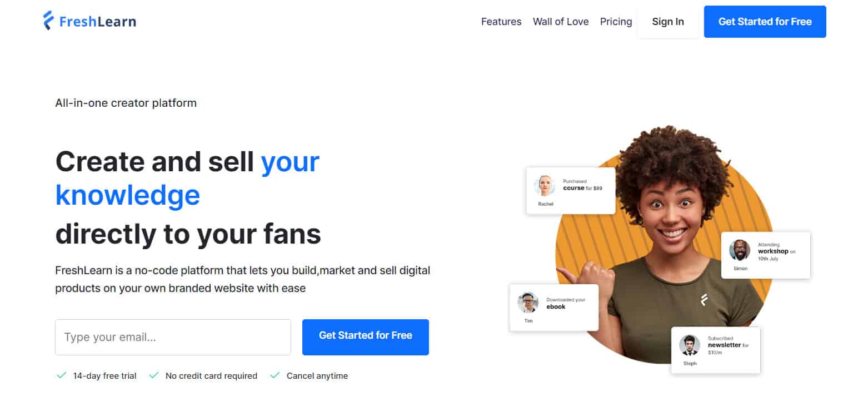The height and width of the screenshot is (401, 868).
Task: Open the Wall of Love page
Action: click(561, 22)
